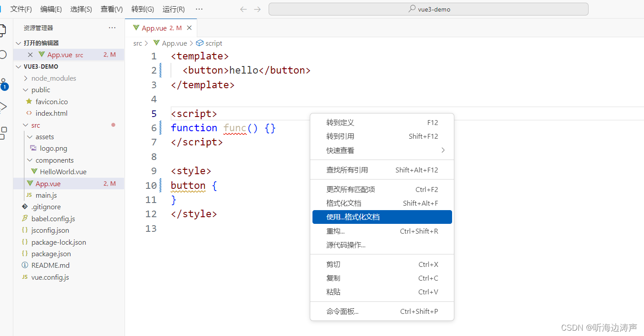Collapse the public folder
This screenshot has width=644, height=336.
point(26,90)
